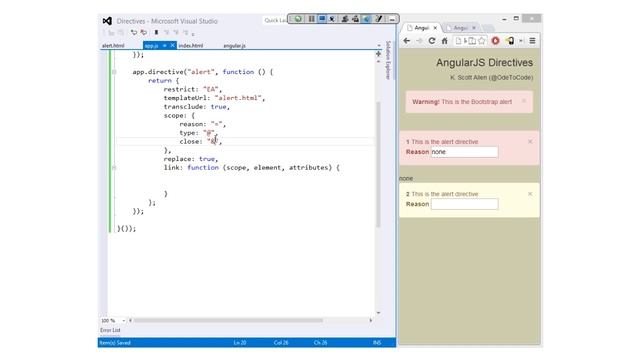Open a new Chrome tab
This screenshot has height=360, width=640.
coord(488,28)
